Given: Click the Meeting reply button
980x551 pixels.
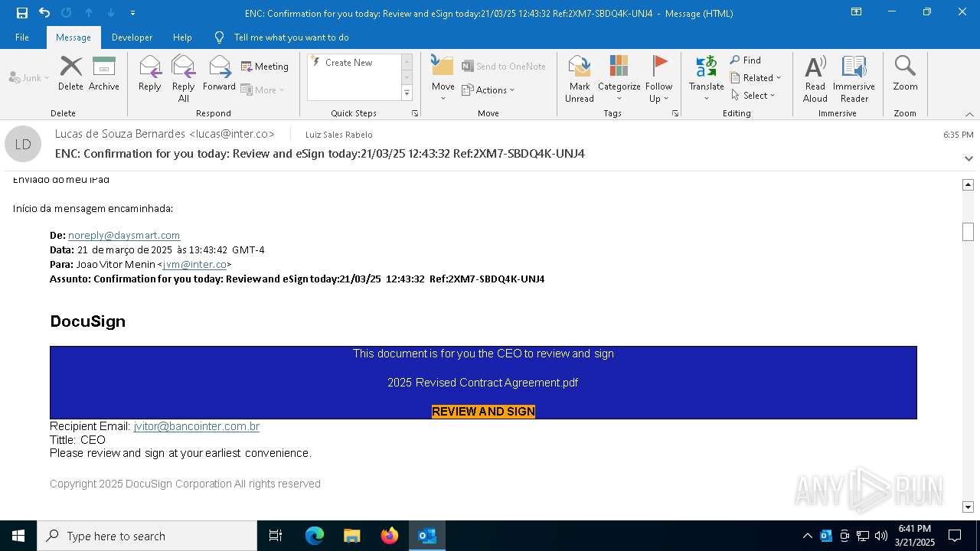Looking at the screenshot, I should (x=265, y=67).
